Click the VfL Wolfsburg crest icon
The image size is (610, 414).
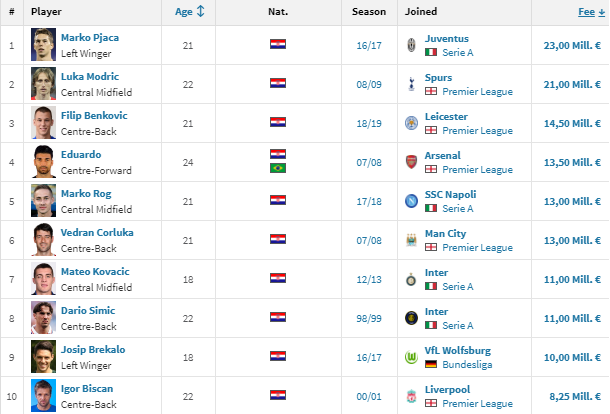coord(411,357)
